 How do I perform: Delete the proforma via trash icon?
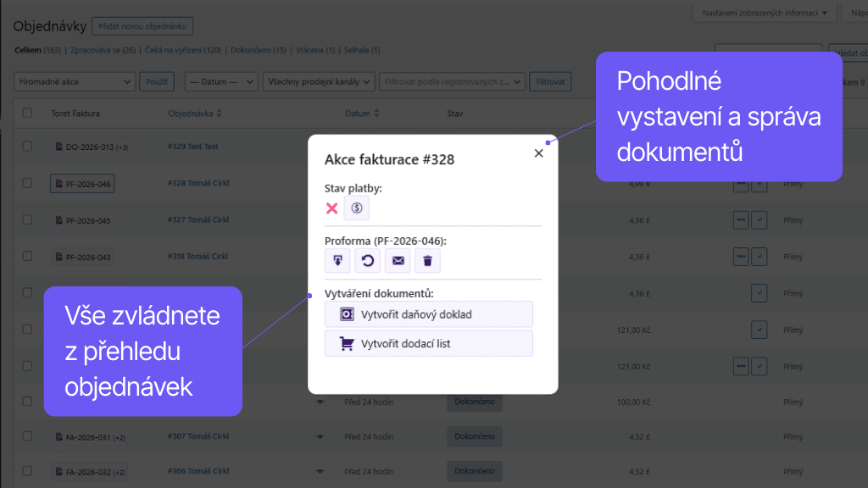pyautogui.click(x=427, y=260)
